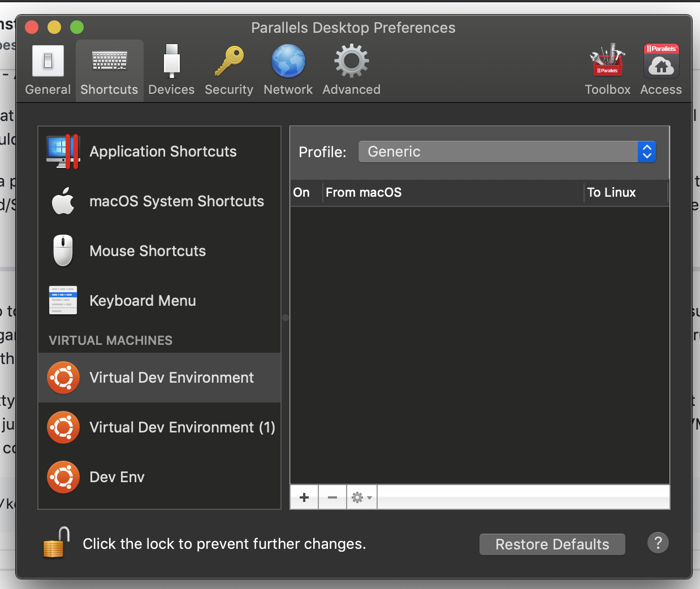This screenshot has height=589, width=700.
Task: Open the Devices USB icon
Action: (171, 61)
